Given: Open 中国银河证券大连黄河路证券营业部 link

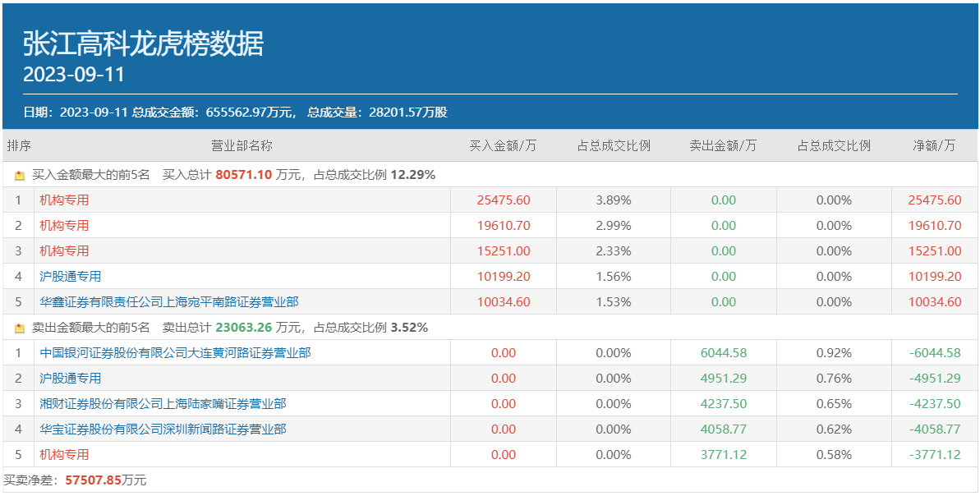Looking at the screenshot, I should point(175,353).
